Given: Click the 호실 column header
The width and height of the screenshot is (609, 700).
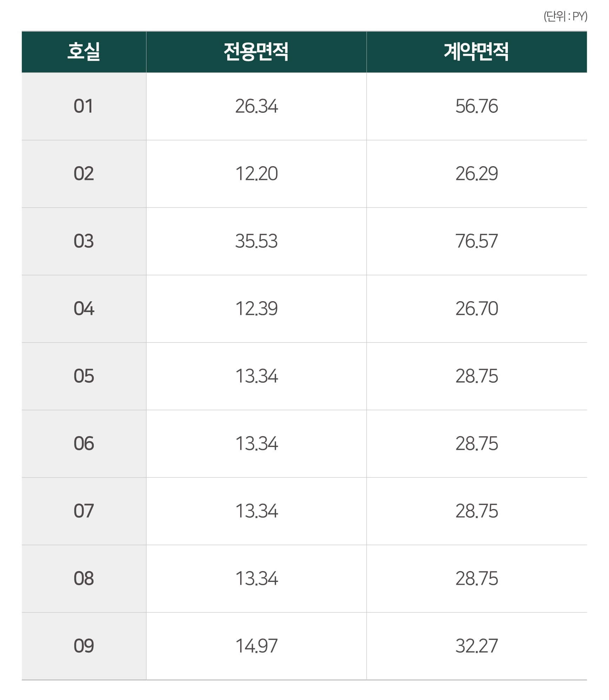Looking at the screenshot, I should coord(84,52).
